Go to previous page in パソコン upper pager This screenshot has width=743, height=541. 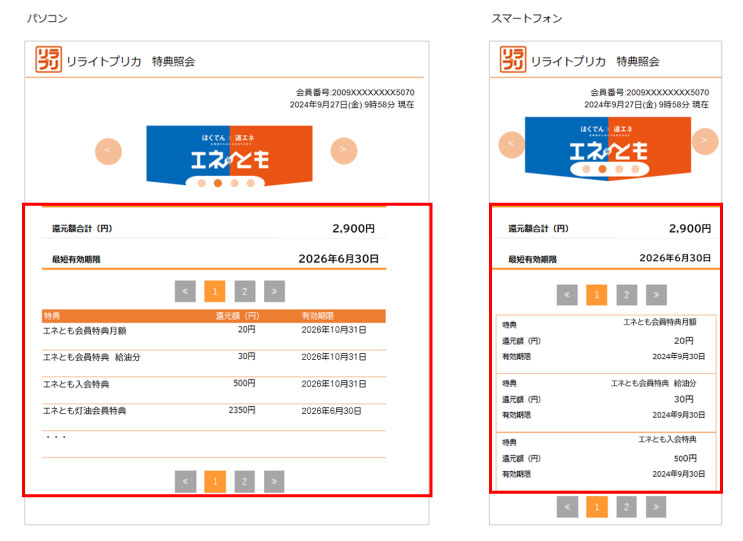click(185, 291)
